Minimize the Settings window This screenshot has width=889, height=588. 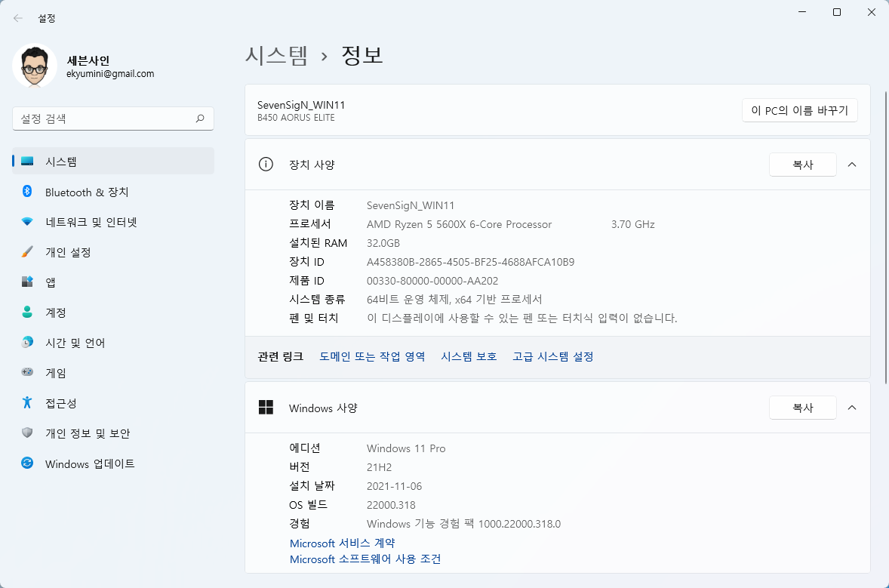pos(801,12)
